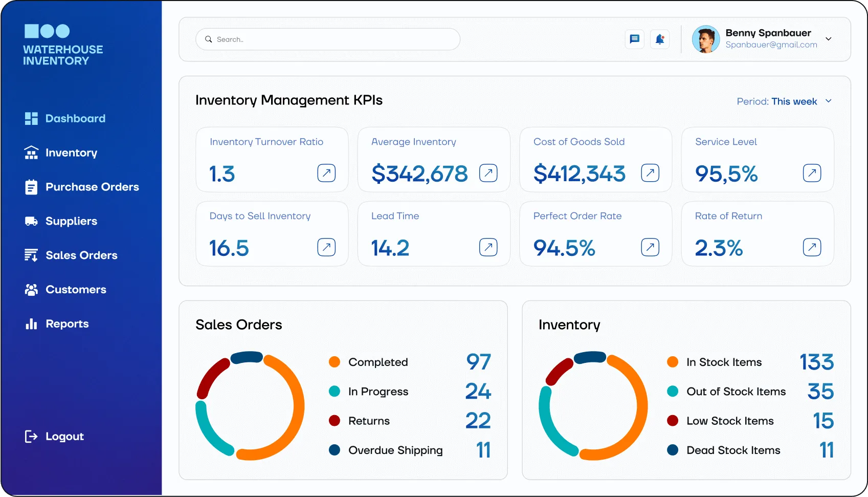This screenshot has width=868, height=497.
Task: Click the Customers icon in sidebar
Action: click(31, 289)
